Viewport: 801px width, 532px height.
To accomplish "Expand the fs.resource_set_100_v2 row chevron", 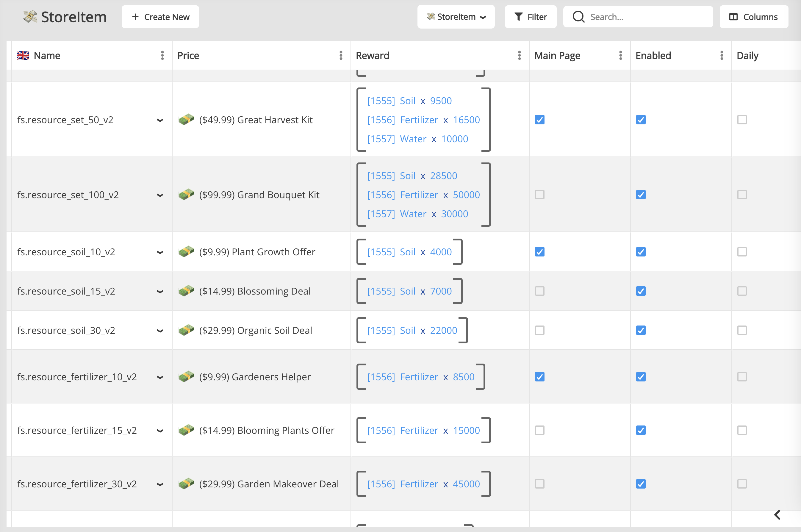I will pyautogui.click(x=160, y=195).
